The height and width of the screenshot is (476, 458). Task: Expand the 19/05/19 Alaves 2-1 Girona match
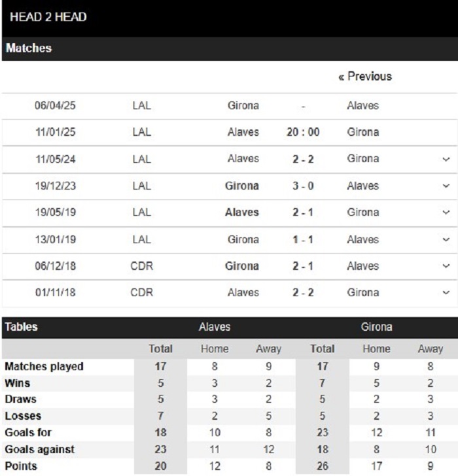446,212
